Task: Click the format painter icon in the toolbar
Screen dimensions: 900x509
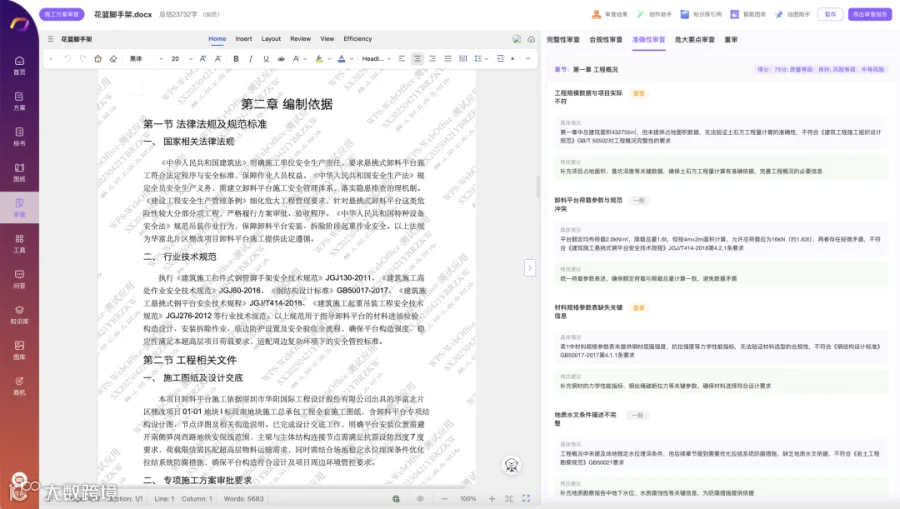Action: tap(98, 59)
